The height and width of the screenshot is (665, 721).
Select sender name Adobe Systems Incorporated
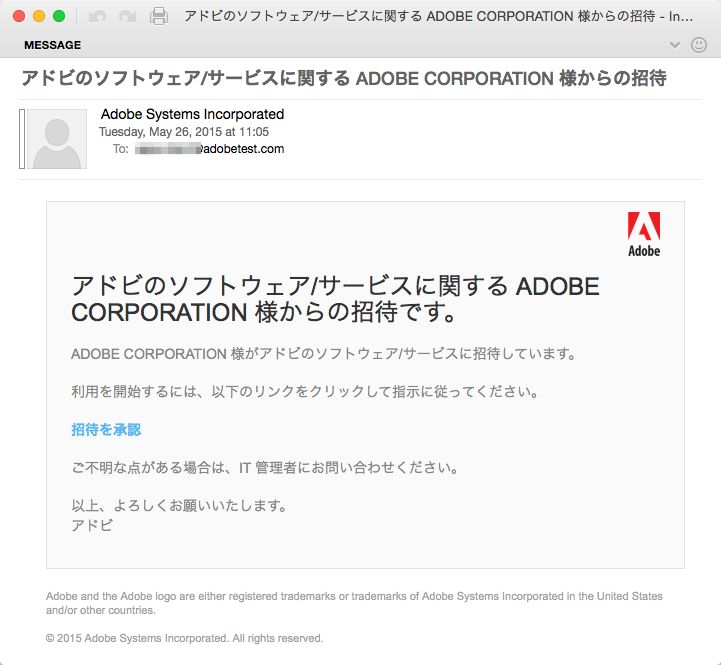(x=193, y=114)
